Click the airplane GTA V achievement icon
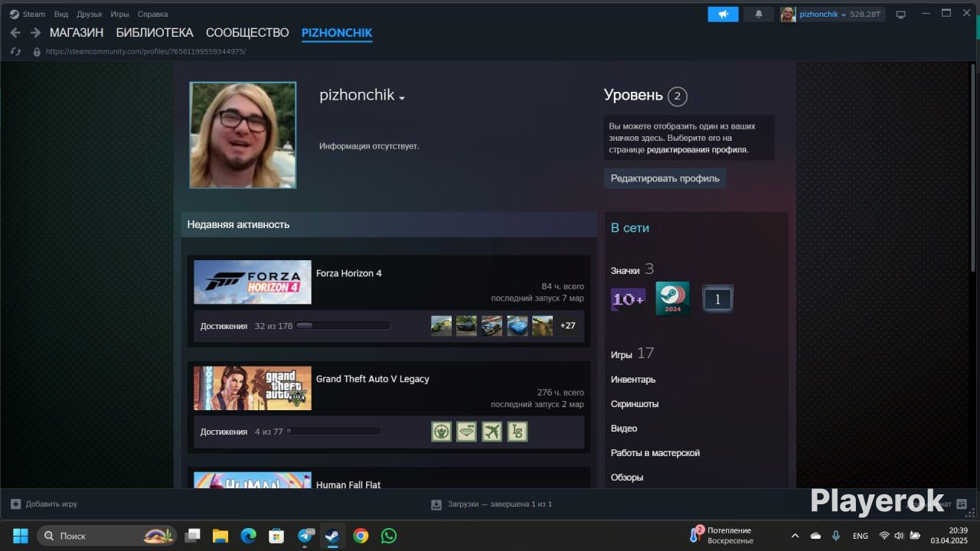 coord(492,432)
